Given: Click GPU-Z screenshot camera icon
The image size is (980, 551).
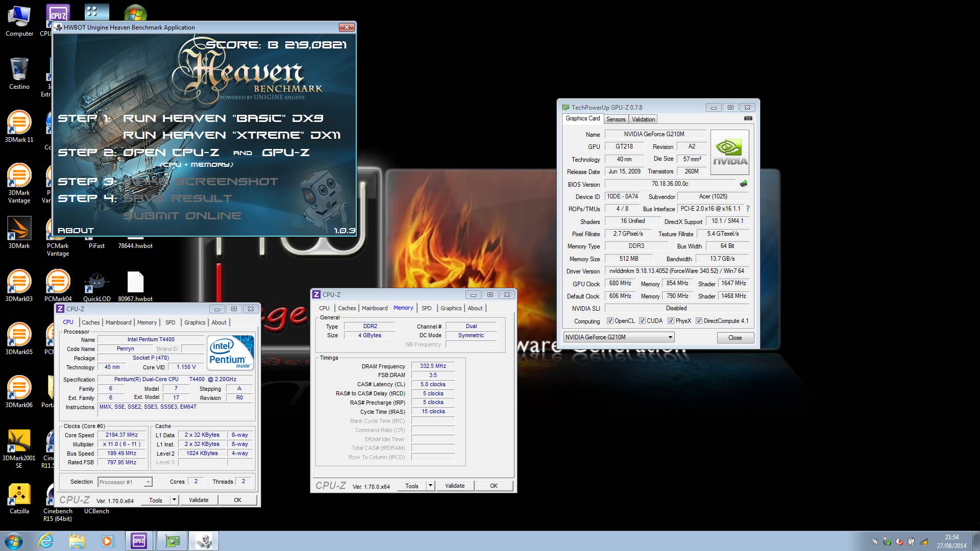Looking at the screenshot, I should [748, 118].
